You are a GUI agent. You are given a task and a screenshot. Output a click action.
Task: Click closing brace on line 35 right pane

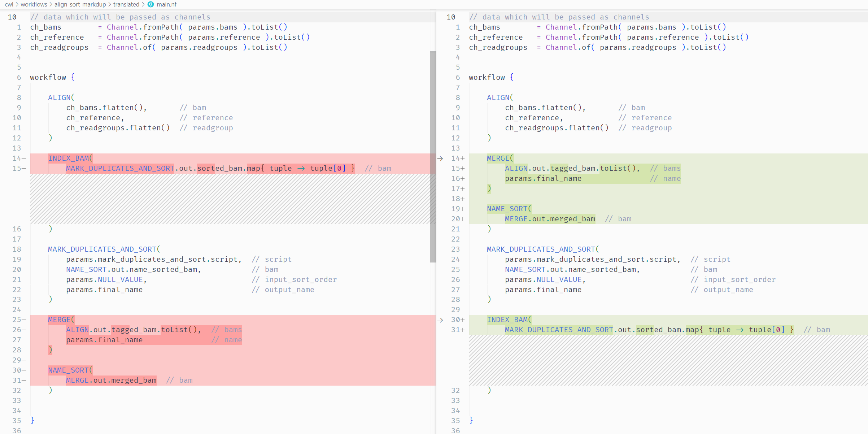click(471, 420)
